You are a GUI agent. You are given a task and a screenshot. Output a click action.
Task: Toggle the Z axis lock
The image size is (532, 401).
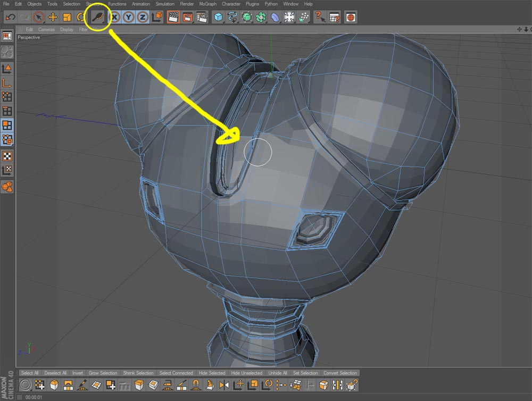(x=143, y=17)
